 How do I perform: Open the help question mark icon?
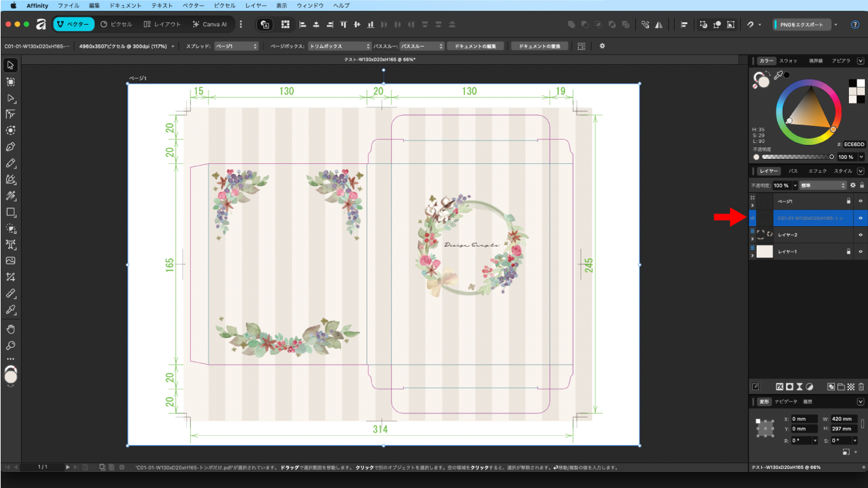click(855, 25)
